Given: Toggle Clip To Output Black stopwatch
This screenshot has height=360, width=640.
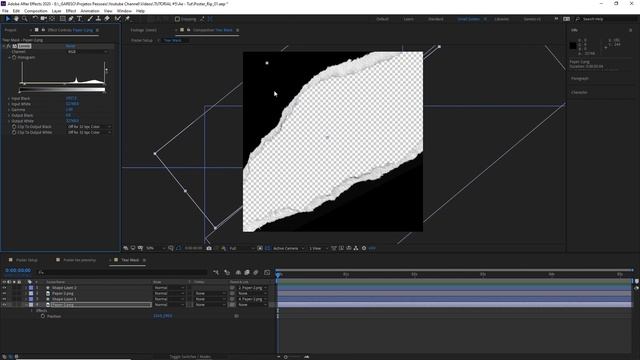Looking at the screenshot, I should 14,127.
